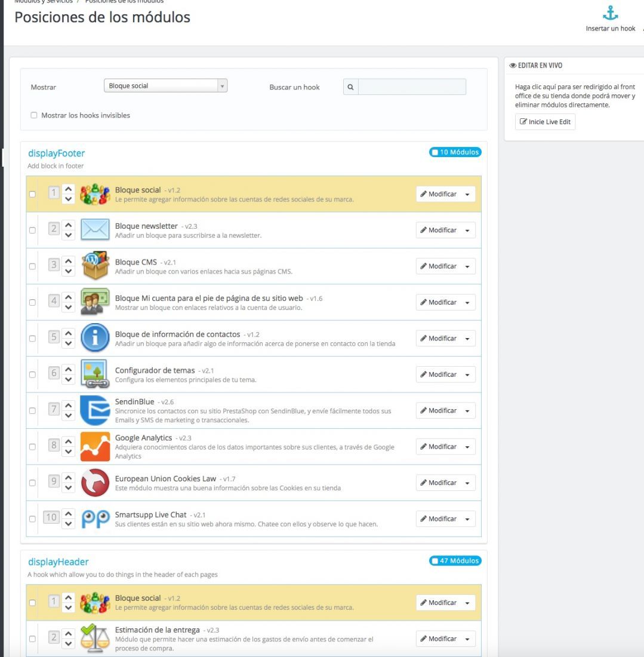Check the Configurador de temas row checkbox
644x657 pixels.
pos(32,374)
